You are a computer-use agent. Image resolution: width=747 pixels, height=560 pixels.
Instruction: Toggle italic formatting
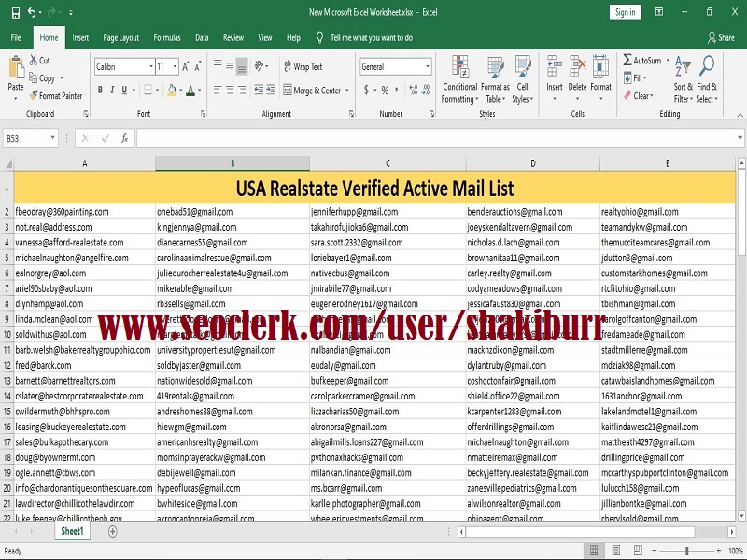coord(110,88)
